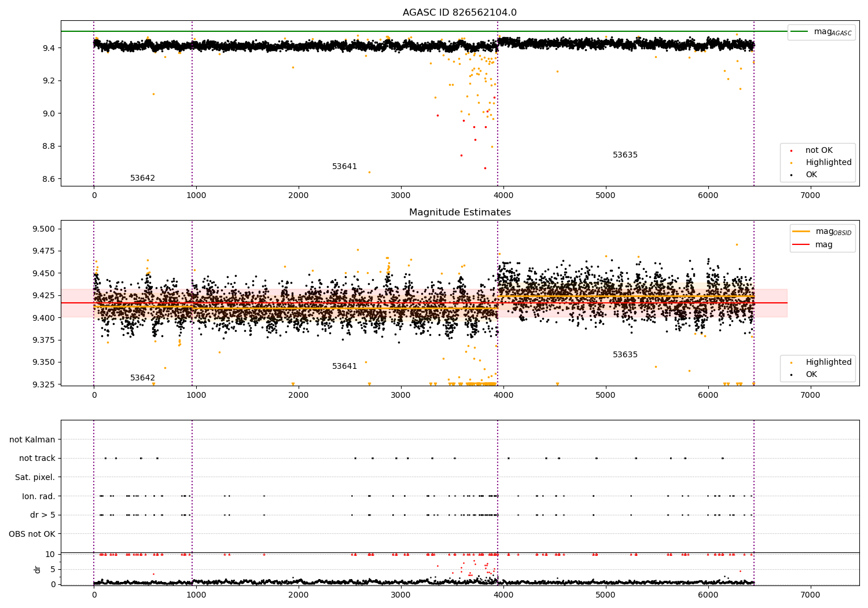The height and width of the screenshot is (608, 868).
Task: Click the '9.500' y-axis tick label
Action: pyautogui.click(x=44, y=229)
